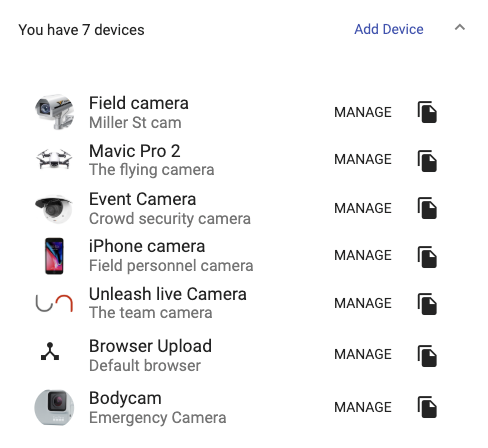The height and width of the screenshot is (448, 488).
Task: Click the iPhone camera phone thumbnail
Action: [x=54, y=256]
